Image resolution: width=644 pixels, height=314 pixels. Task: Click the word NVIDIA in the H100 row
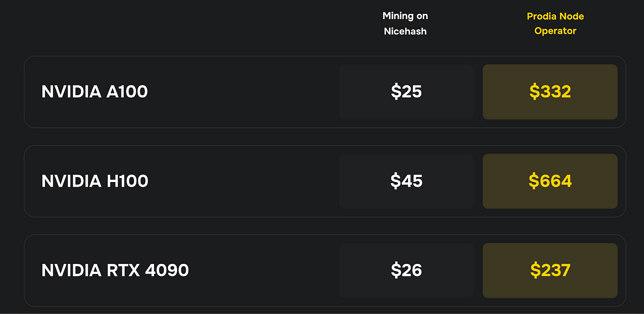71,181
